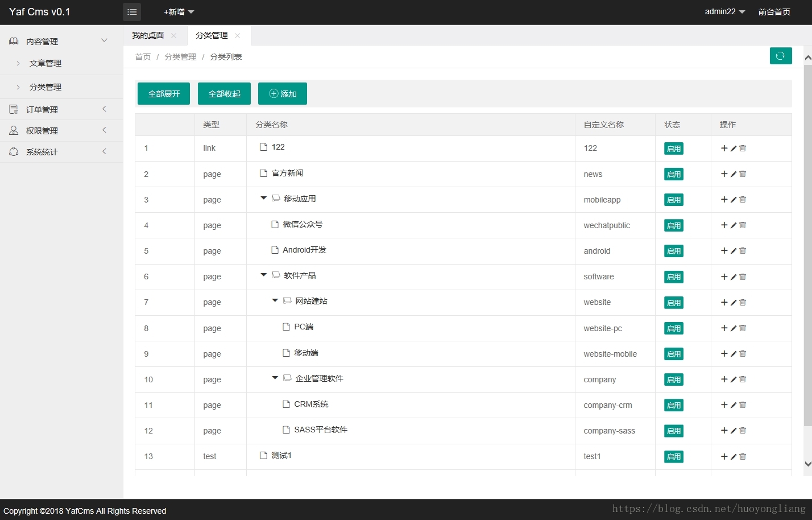The height and width of the screenshot is (520, 812).
Task: Click add-child plus icon in 122 row
Action: 724,148
